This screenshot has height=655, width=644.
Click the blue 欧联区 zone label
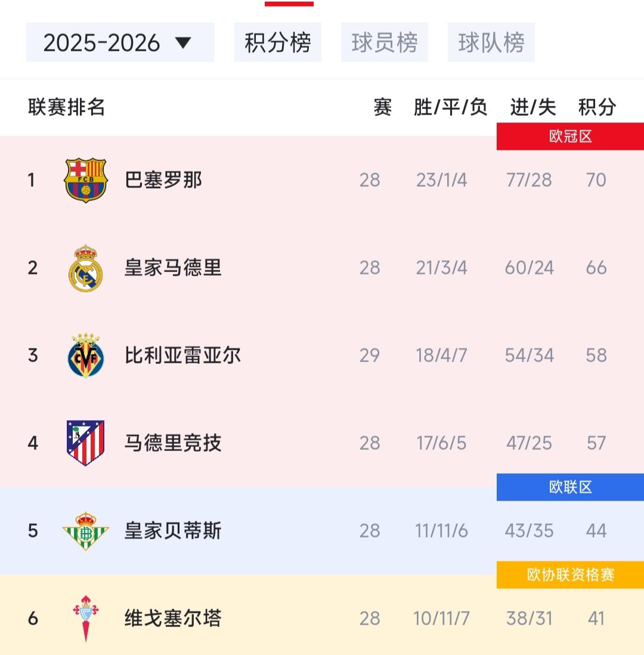[x=570, y=487]
